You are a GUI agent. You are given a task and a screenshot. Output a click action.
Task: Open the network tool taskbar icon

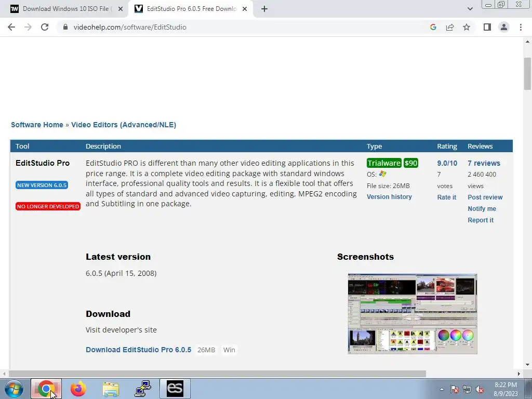143,389
